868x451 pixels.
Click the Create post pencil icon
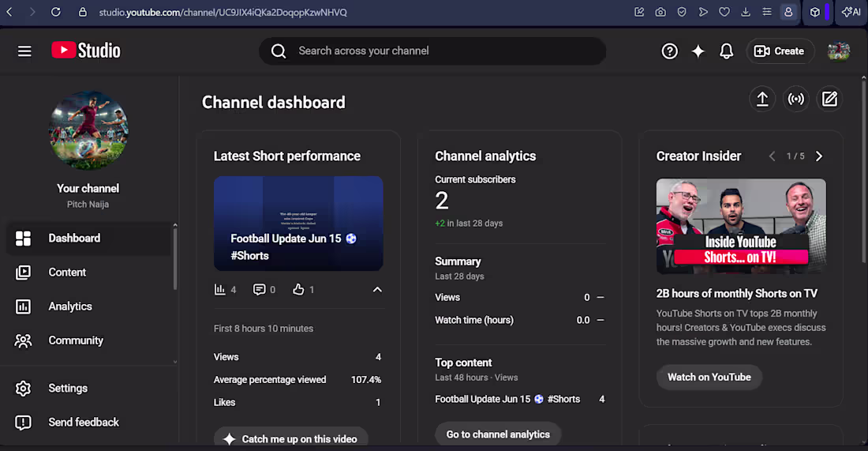[829, 100]
